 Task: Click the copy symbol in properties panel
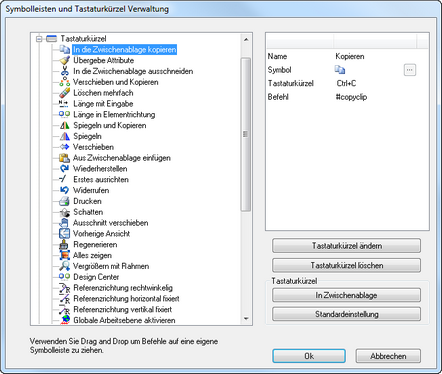pos(340,70)
